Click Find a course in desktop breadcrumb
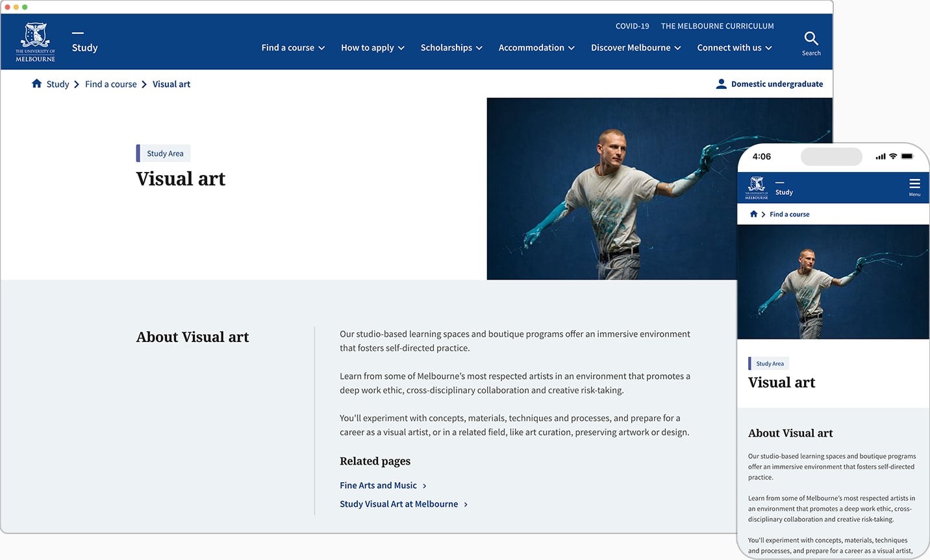The height and width of the screenshot is (560, 930). (x=111, y=84)
